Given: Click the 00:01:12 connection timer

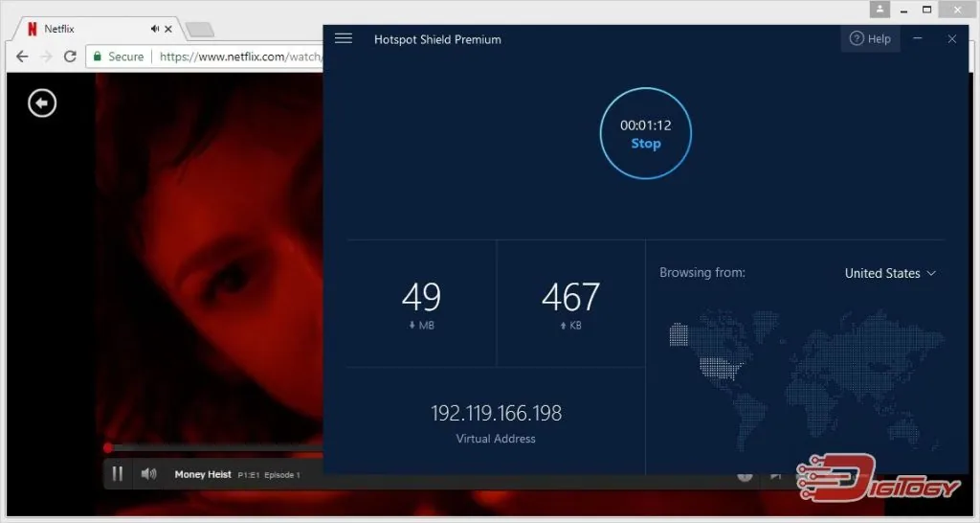Looking at the screenshot, I should pyautogui.click(x=646, y=125).
